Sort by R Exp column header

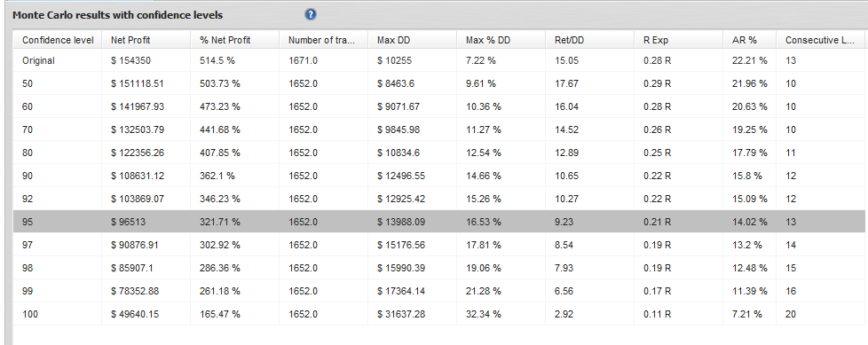(679, 40)
